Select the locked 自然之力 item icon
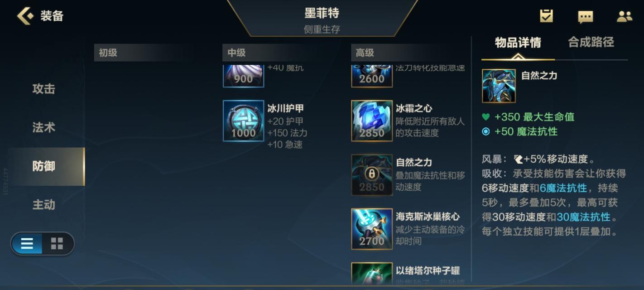 pyautogui.click(x=372, y=175)
